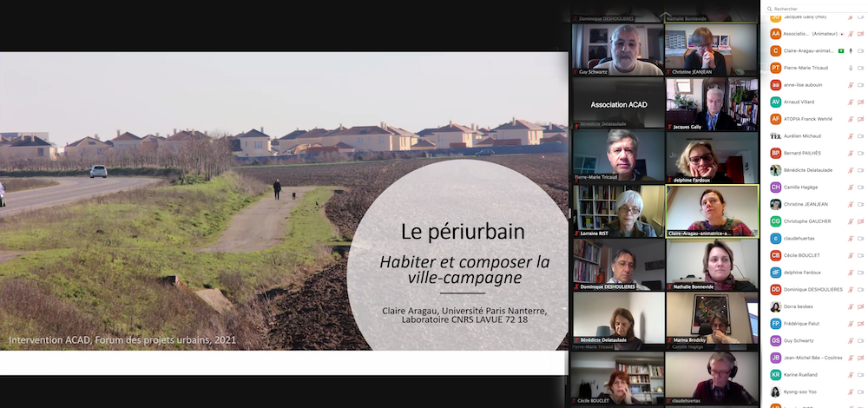Toggle the muted microphone for Arnaud Villard
This screenshot has height=408, width=868.
coord(851,102)
